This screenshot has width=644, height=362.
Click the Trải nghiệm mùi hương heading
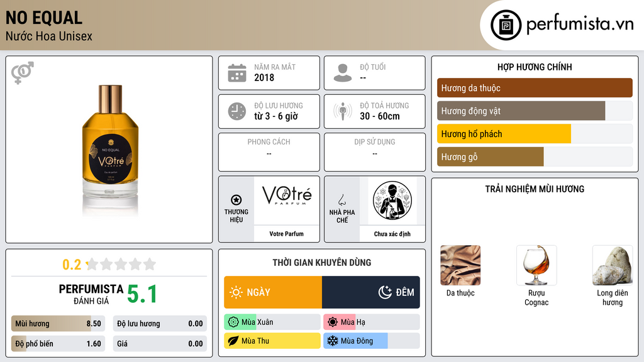pos(535,189)
